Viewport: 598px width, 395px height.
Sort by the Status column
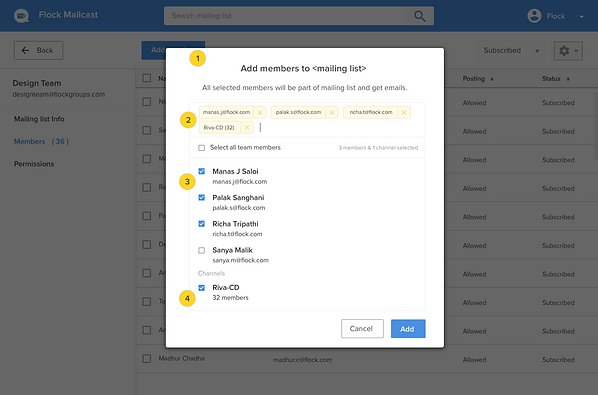pyautogui.click(x=555, y=79)
